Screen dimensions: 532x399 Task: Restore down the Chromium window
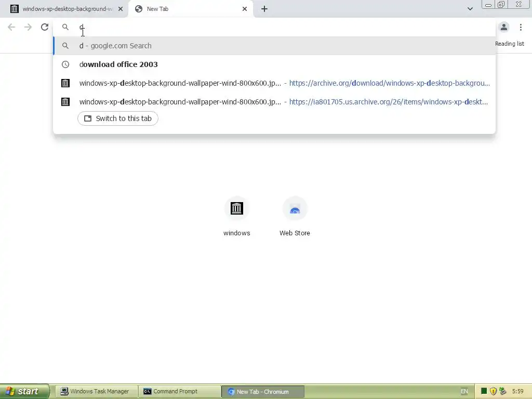pyautogui.click(x=501, y=5)
